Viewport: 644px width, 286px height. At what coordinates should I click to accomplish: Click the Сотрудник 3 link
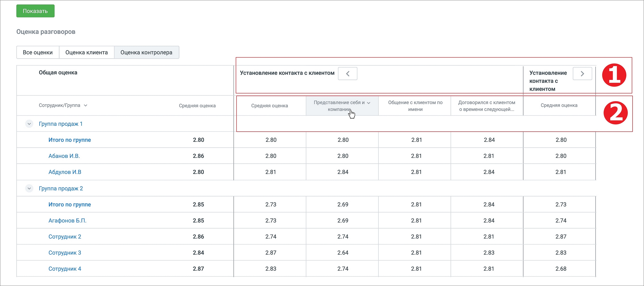click(65, 253)
